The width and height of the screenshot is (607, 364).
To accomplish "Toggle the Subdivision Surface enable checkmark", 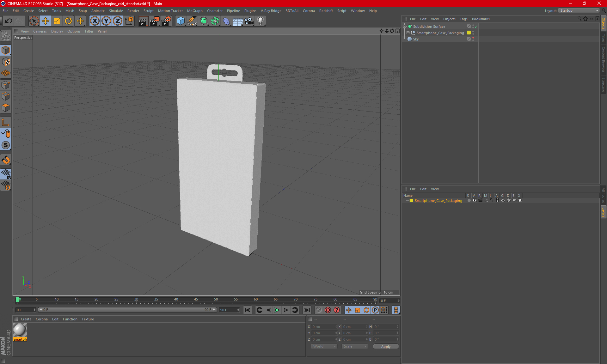I will coord(476,27).
